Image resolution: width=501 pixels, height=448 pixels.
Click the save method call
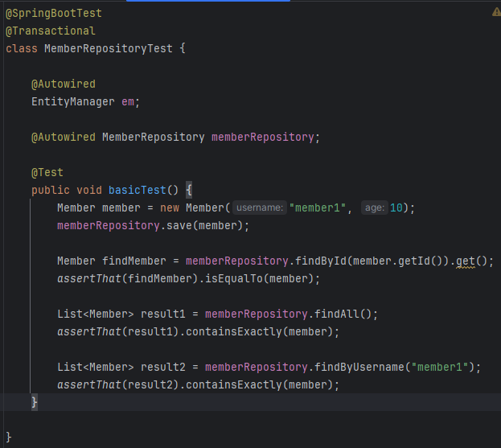[179, 225]
